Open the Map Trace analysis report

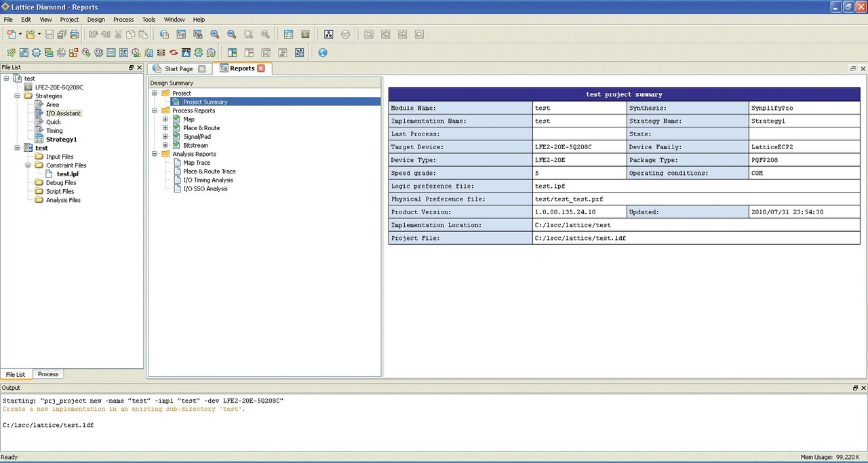[197, 163]
